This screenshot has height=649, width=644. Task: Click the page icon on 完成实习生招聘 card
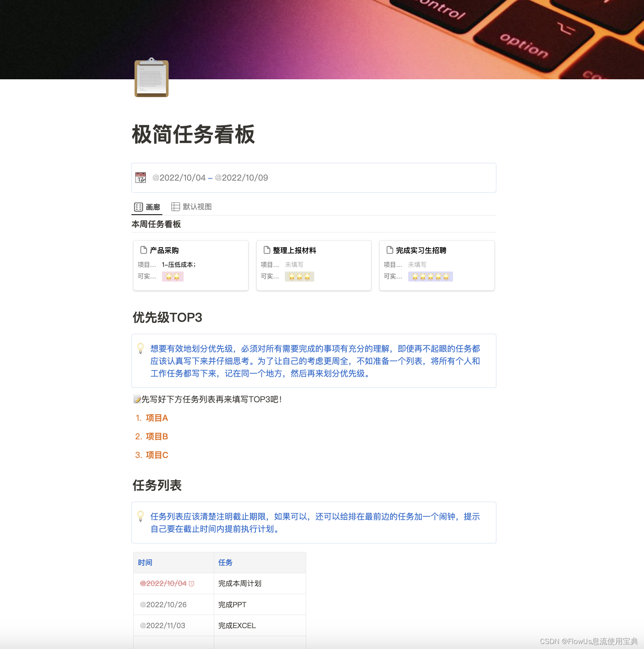point(390,250)
